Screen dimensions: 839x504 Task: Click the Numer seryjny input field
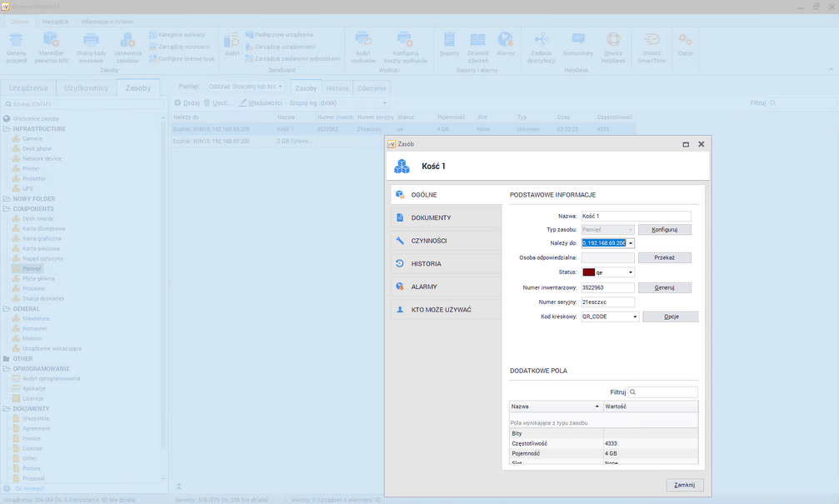pos(607,302)
